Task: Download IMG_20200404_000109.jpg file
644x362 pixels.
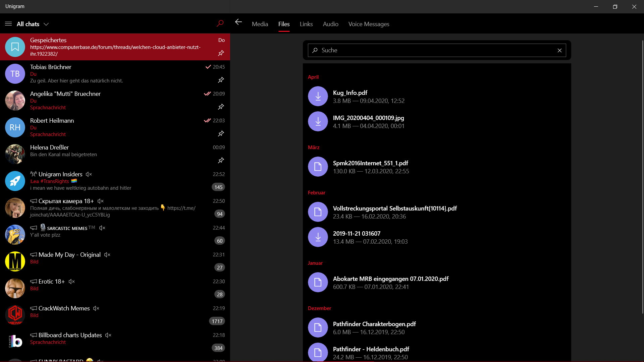Action: coord(318,122)
